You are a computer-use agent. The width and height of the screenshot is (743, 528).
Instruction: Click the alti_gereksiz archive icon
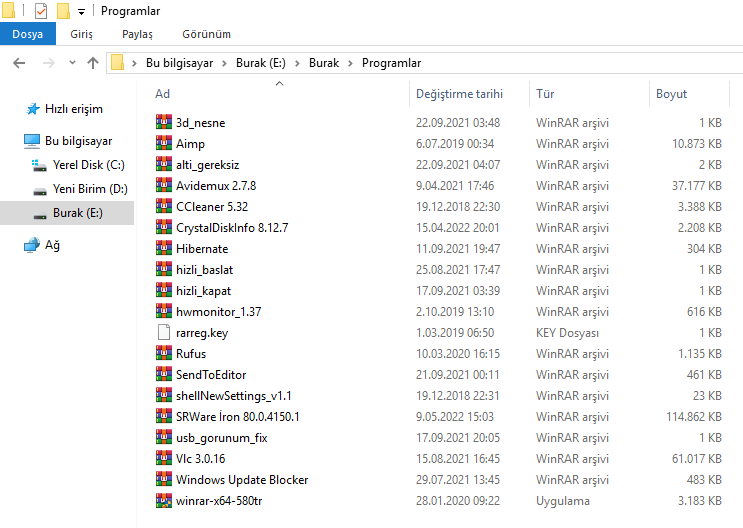pos(163,164)
